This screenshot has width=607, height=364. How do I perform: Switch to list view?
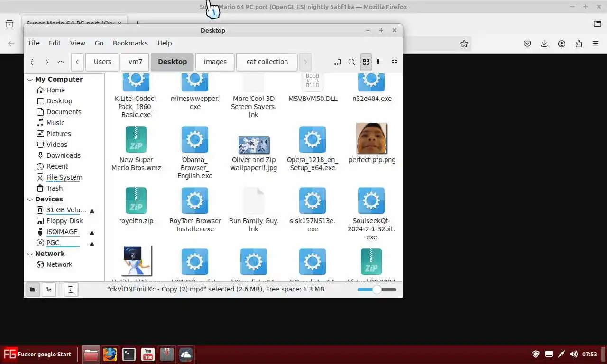pos(380,62)
